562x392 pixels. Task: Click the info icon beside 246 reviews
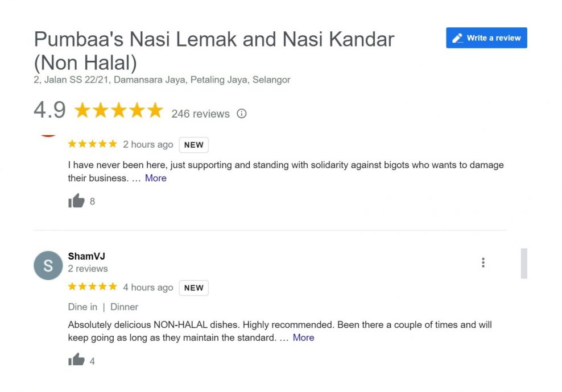click(242, 114)
